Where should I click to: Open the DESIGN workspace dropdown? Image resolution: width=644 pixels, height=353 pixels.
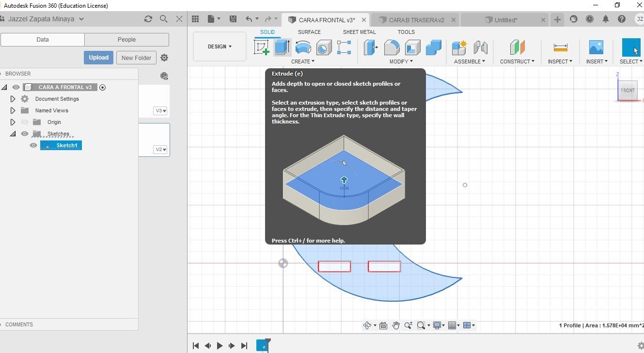(x=220, y=46)
